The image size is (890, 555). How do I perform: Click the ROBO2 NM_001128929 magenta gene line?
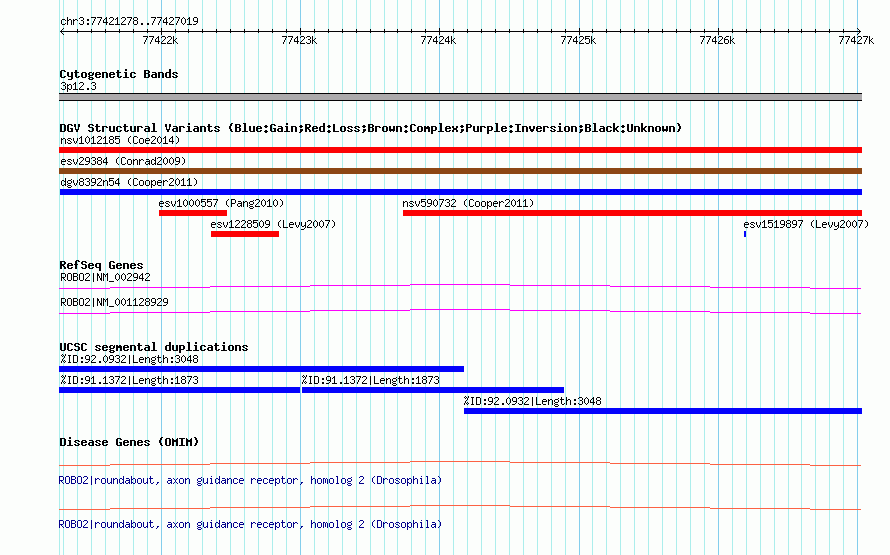[460, 311]
